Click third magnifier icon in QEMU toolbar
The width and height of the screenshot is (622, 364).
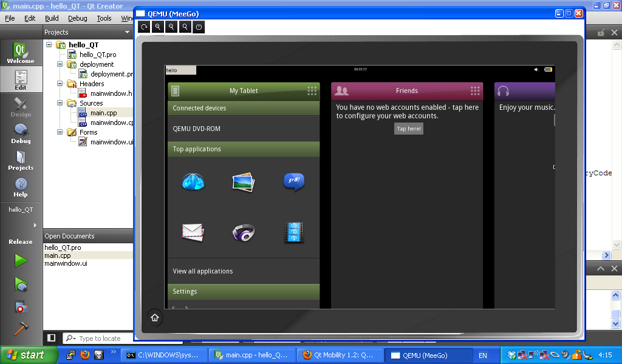[185, 27]
